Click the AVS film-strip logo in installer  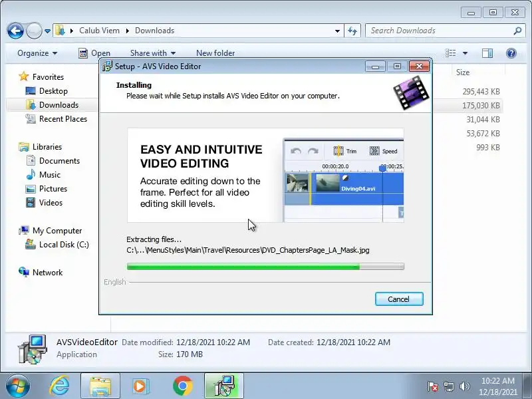click(411, 92)
